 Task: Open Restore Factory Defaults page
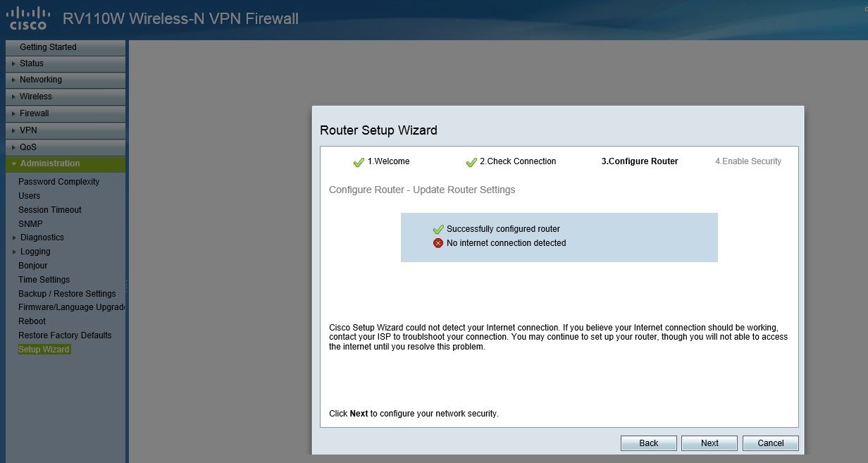(65, 335)
